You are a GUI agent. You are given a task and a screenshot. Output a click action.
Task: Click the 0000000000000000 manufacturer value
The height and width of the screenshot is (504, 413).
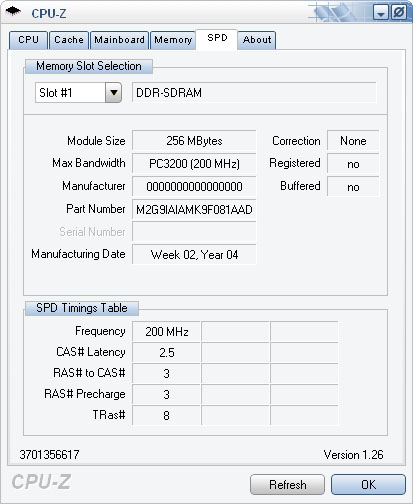tap(194, 186)
